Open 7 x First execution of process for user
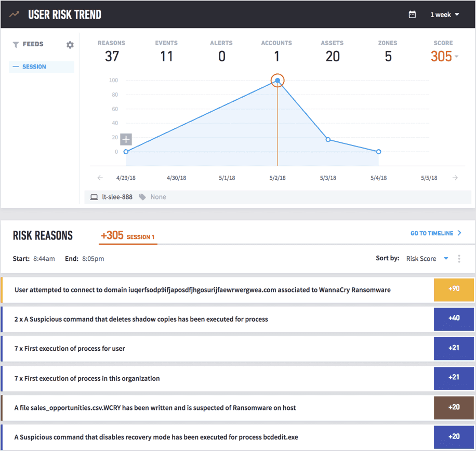The height and width of the screenshot is (451, 476). pyautogui.click(x=217, y=349)
